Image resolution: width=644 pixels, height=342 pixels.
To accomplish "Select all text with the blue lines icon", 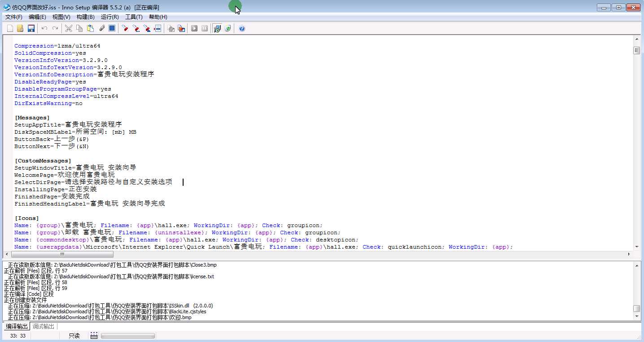I will click(x=112, y=28).
